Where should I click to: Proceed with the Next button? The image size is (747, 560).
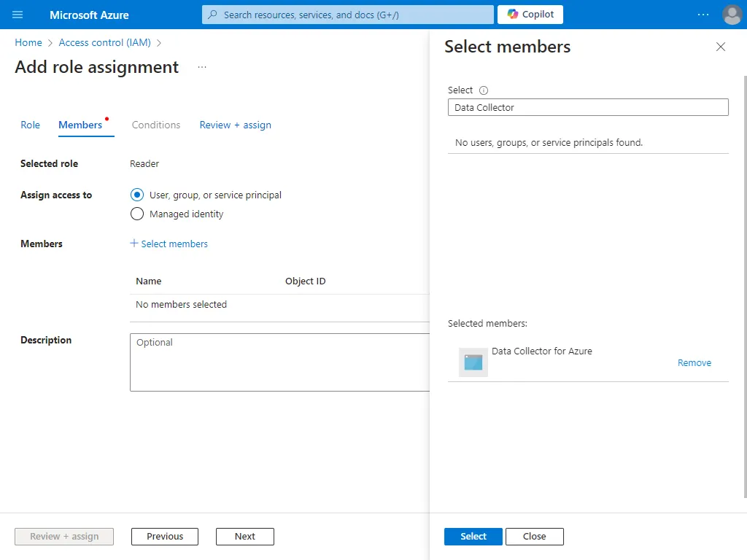[245, 536]
